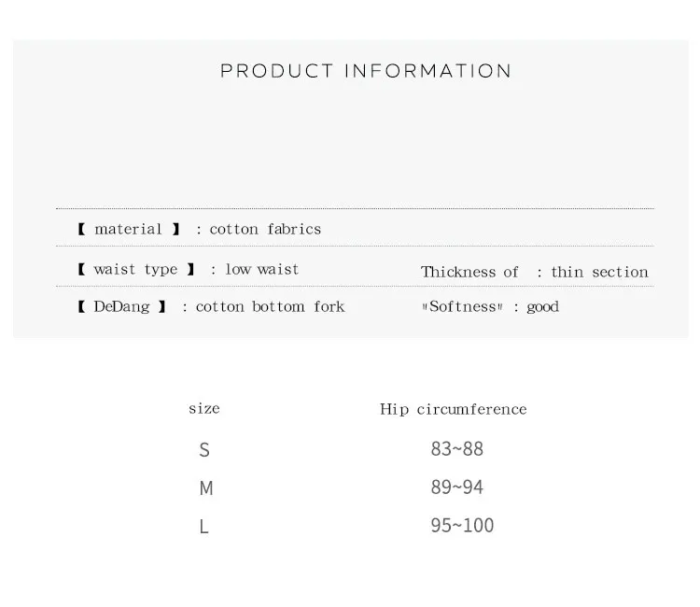
Task: Click the cotton bottom fork text
Action: [x=270, y=306]
